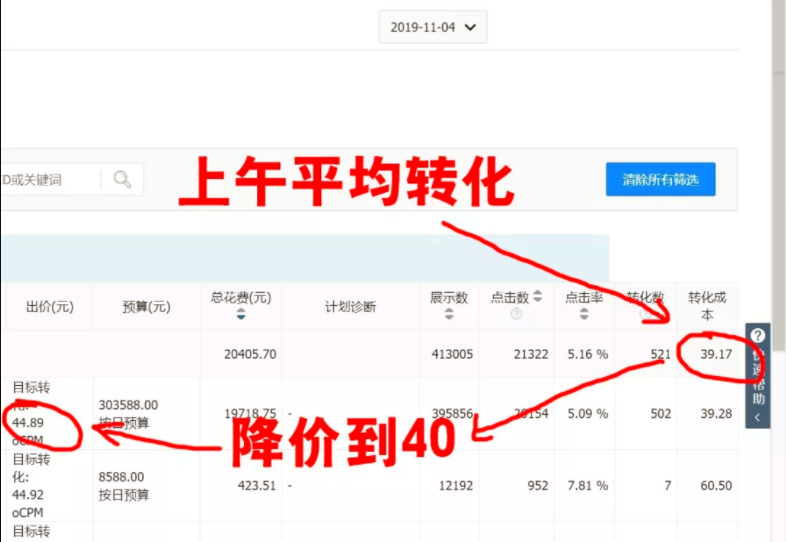Select the 12192 impressions cell
This screenshot has width=786, height=542.
[456, 485]
